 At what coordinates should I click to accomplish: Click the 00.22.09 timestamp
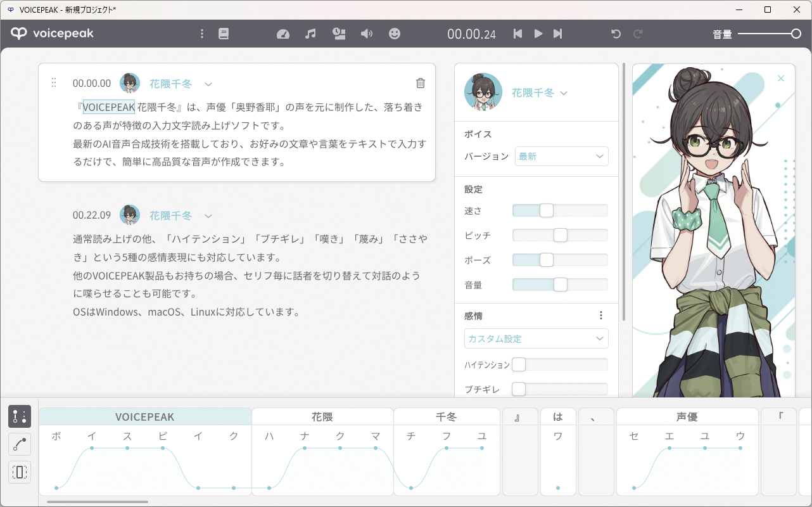92,215
